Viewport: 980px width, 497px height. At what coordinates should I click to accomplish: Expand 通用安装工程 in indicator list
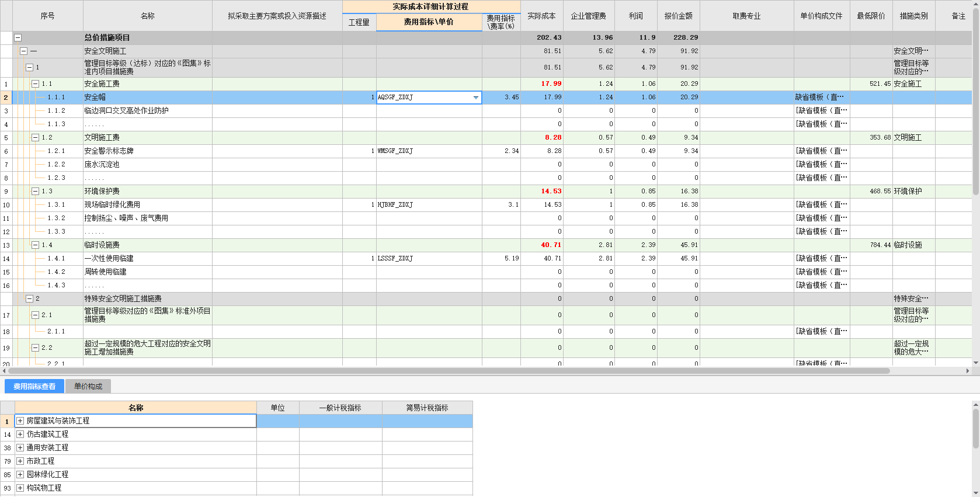[20, 447]
